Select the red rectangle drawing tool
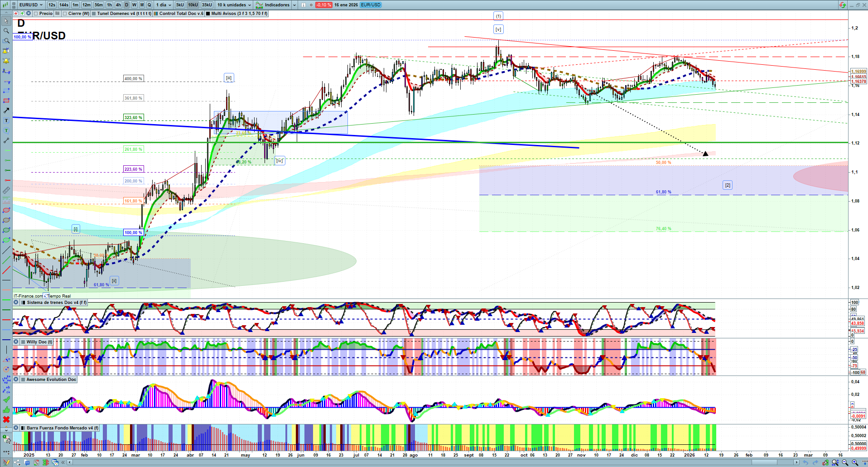The image size is (868, 467). point(6,101)
